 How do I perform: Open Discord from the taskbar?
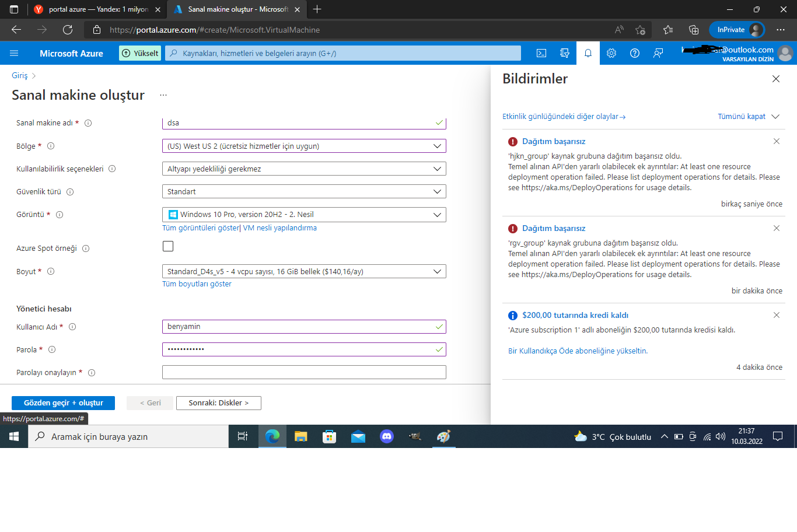click(x=387, y=436)
